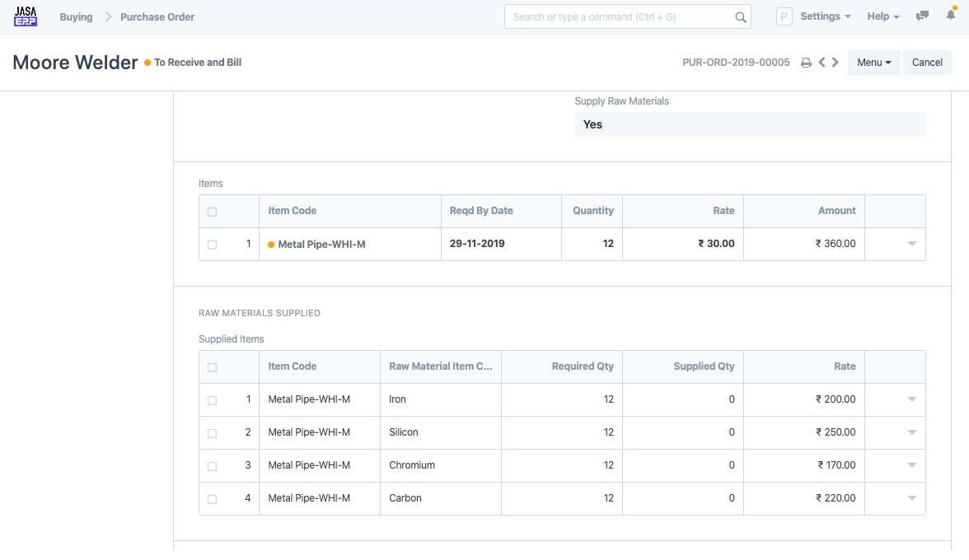The height and width of the screenshot is (560, 969).
Task: Open the Help menu
Action: coord(882,16)
